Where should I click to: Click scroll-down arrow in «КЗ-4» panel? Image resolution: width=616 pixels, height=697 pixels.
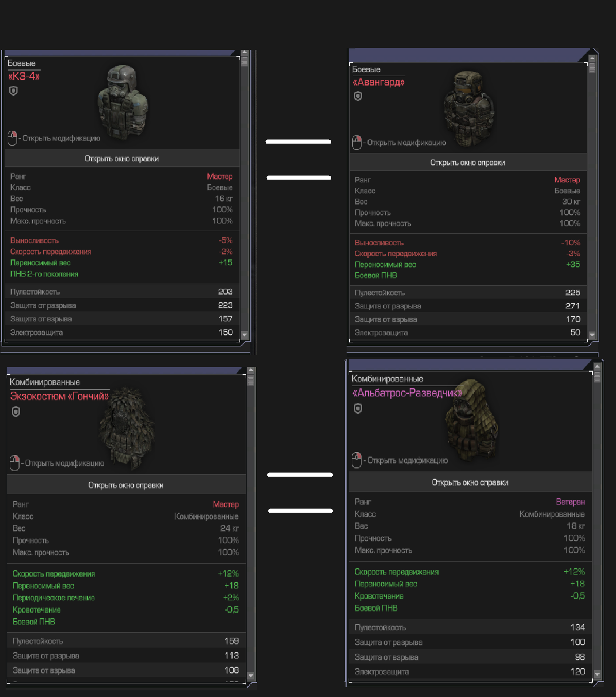245,335
